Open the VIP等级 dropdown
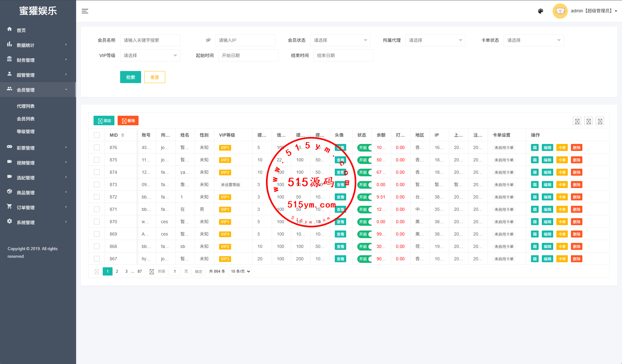 click(x=150, y=55)
